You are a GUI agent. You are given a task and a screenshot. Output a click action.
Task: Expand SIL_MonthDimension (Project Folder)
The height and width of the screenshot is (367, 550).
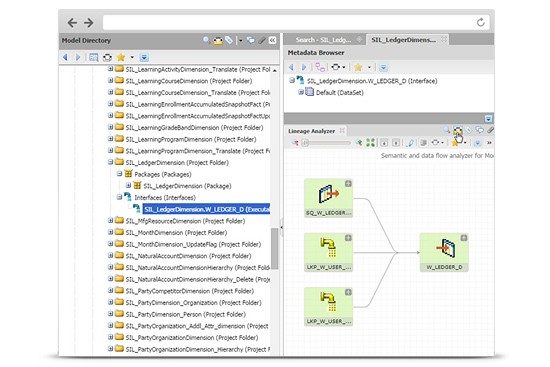pos(110,232)
